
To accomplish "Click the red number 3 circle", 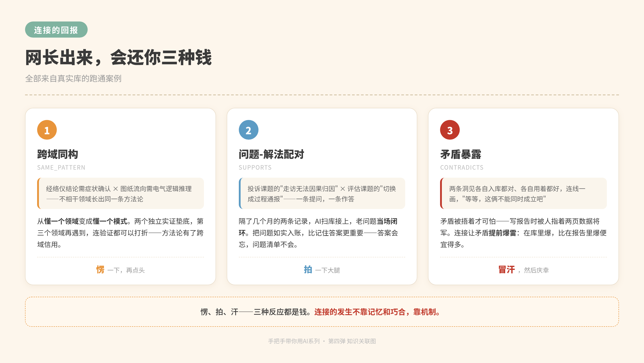I will [x=450, y=130].
